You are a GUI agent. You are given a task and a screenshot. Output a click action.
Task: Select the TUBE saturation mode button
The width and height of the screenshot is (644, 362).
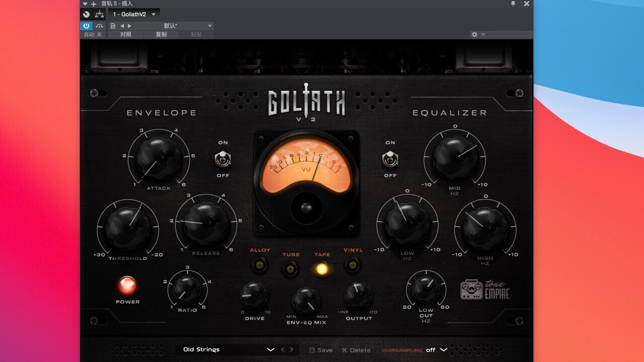[290, 268]
